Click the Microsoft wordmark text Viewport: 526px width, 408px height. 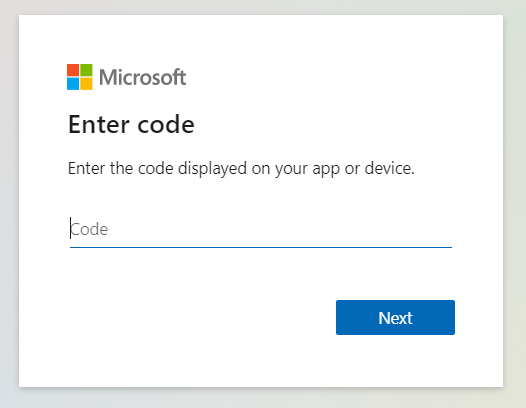142,77
